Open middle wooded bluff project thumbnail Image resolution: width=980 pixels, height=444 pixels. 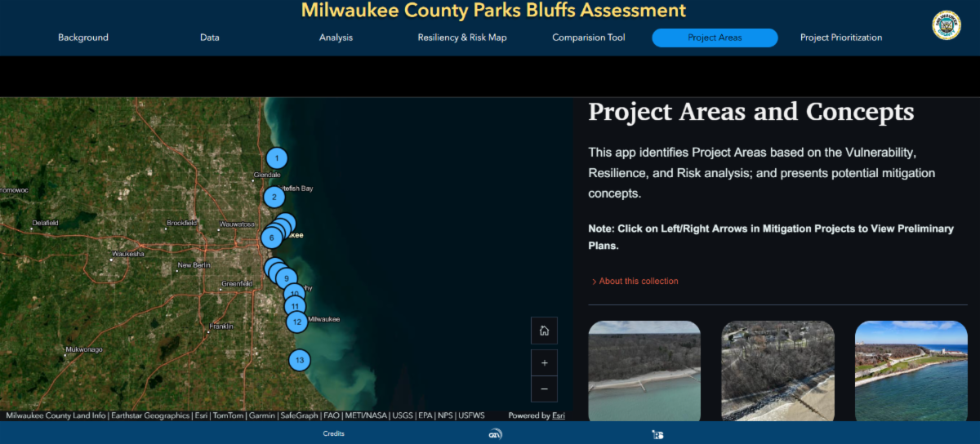click(777, 371)
